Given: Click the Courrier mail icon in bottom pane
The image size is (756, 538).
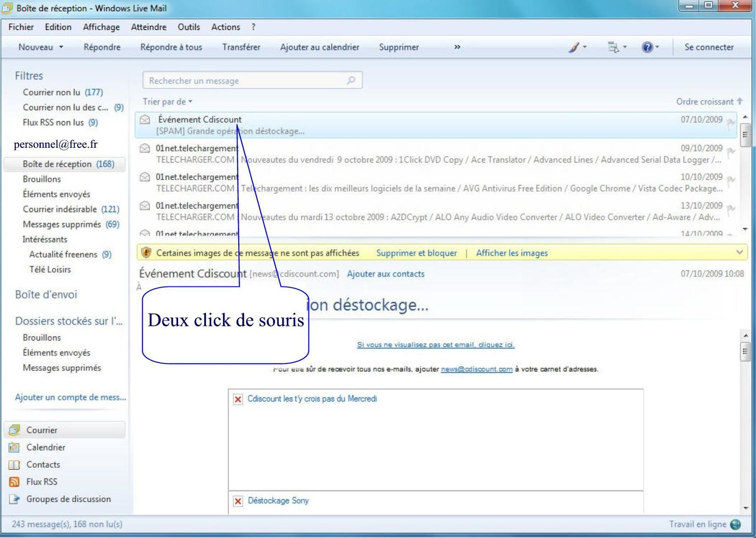Looking at the screenshot, I should pyautogui.click(x=15, y=430).
